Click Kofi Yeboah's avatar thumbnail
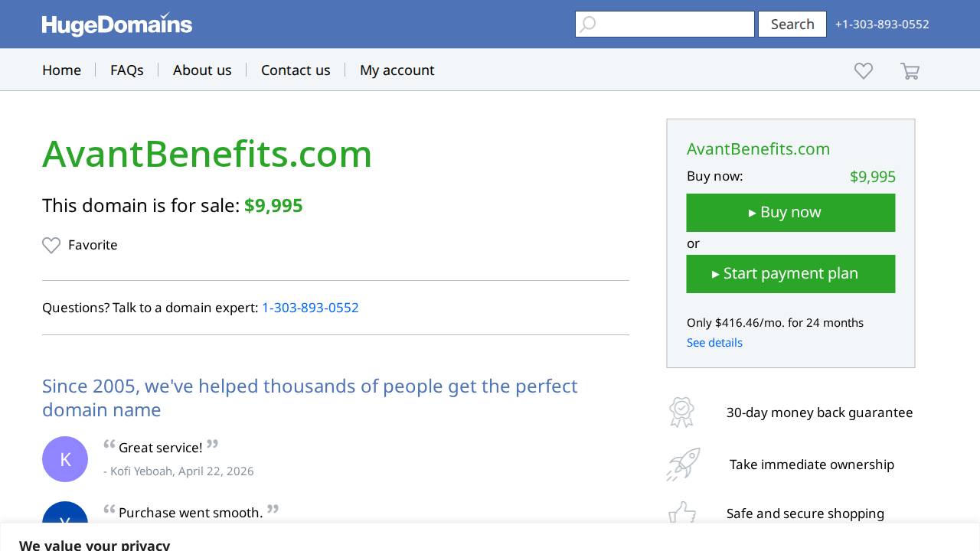 coord(65,459)
